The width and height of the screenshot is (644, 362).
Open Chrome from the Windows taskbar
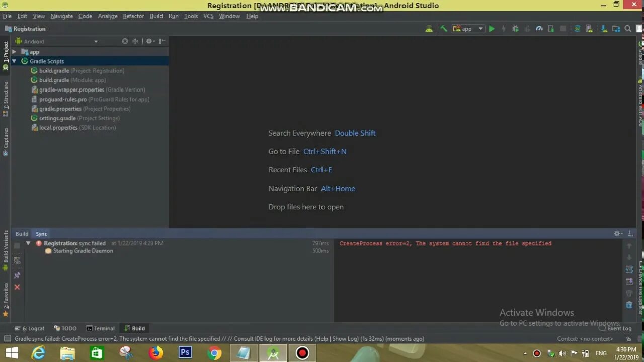click(x=214, y=353)
